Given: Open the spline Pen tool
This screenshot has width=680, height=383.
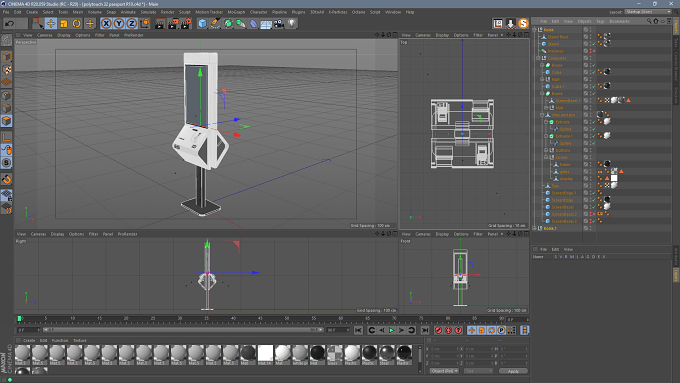Looking at the screenshot, I should click(215, 23).
